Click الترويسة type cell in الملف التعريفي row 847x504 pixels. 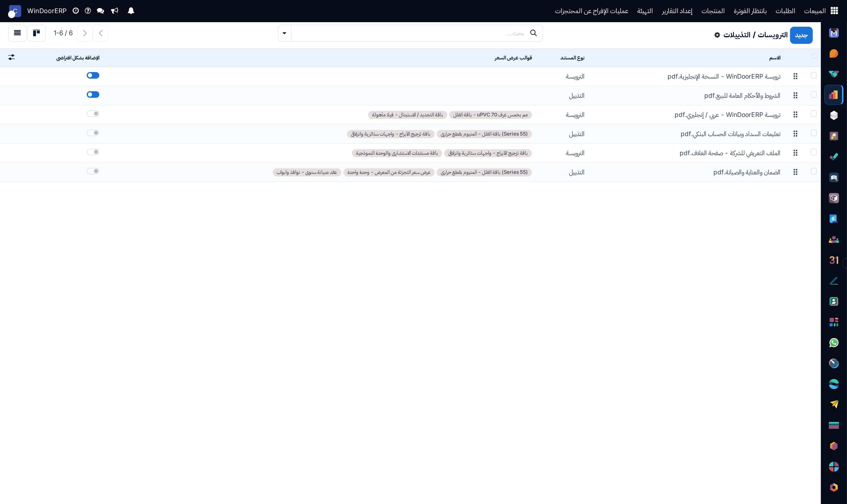click(x=575, y=153)
